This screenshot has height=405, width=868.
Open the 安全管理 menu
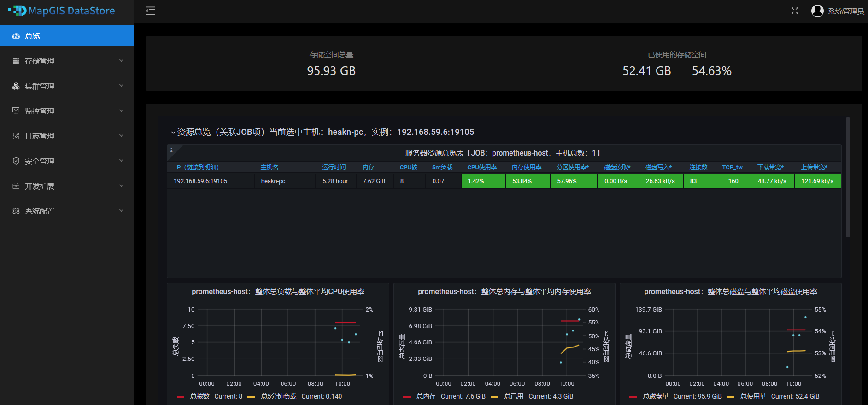[x=67, y=161]
